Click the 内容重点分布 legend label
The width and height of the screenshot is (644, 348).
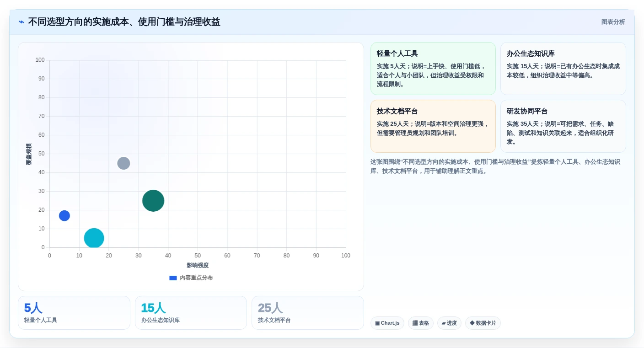pyautogui.click(x=196, y=278)
